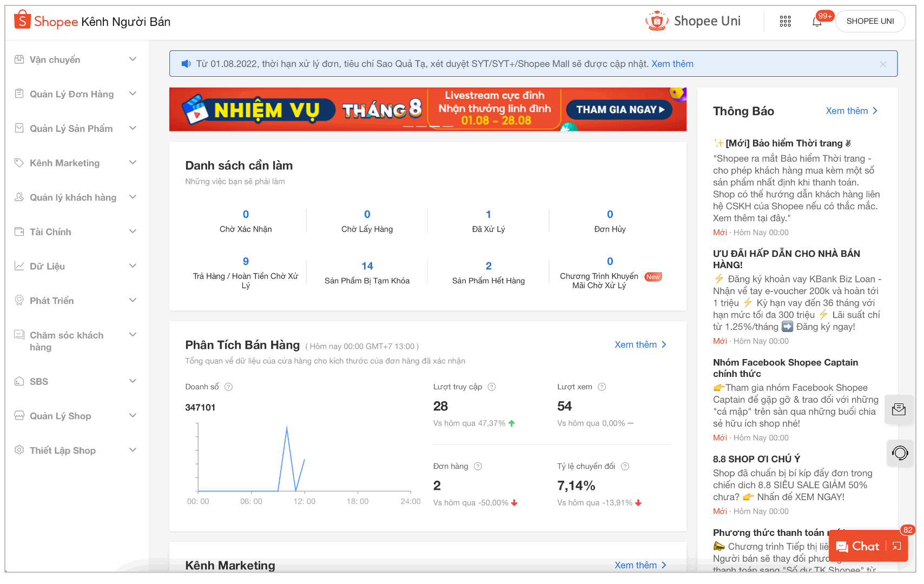This screenshot has width=924, height=584.
Task: Click the Doanh số help icon
Action: click(x=228, y=387)
